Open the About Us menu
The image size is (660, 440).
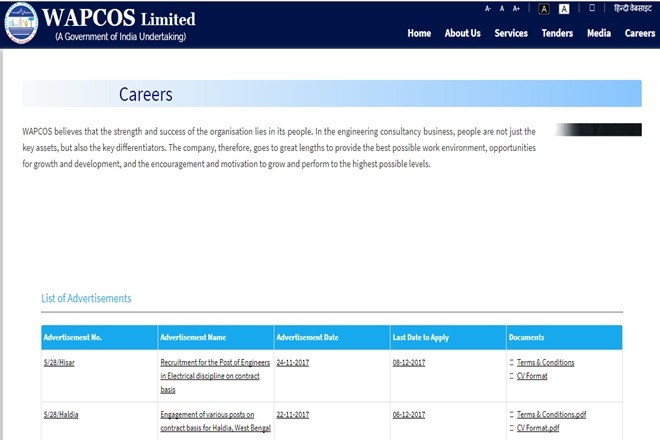click(x=462, y=33)
